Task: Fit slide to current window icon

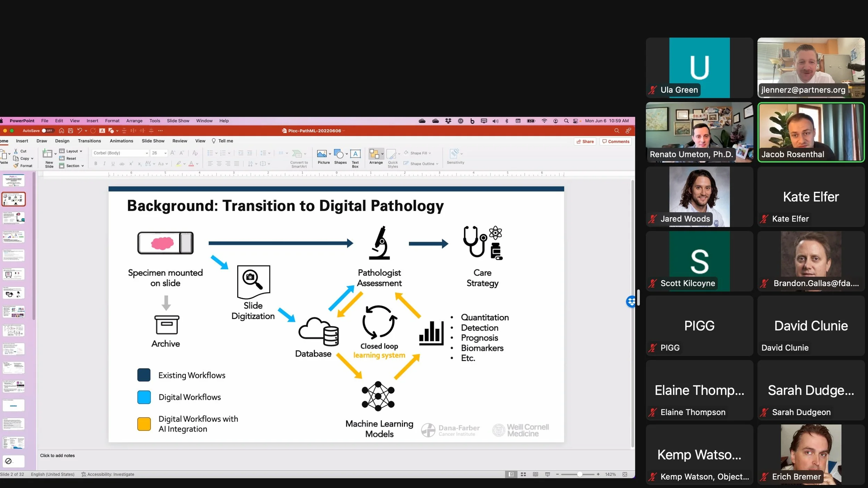Action: coord(625,474)
